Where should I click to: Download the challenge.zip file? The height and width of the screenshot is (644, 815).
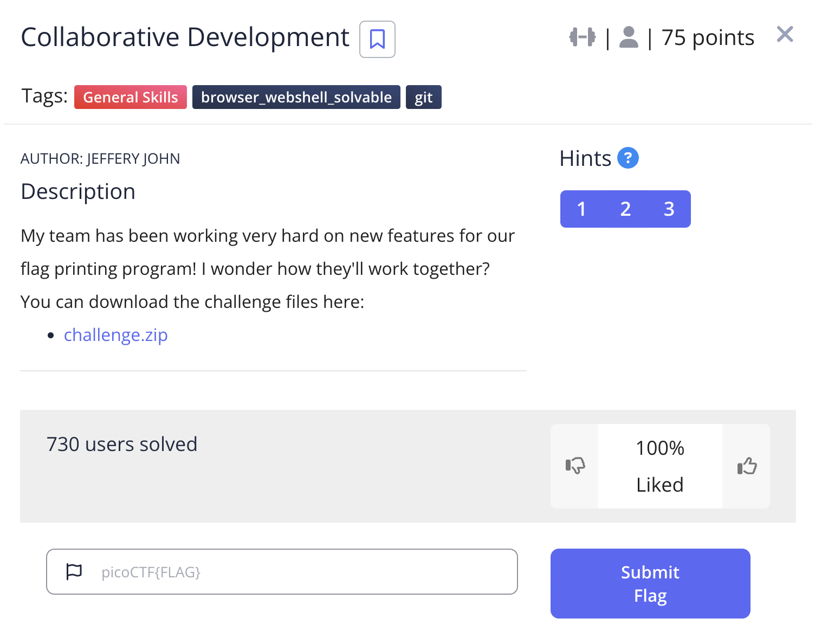115,335
